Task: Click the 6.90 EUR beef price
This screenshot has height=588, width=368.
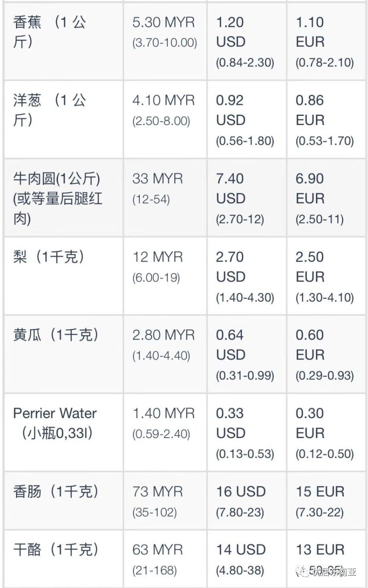Action: pos(310,188)
